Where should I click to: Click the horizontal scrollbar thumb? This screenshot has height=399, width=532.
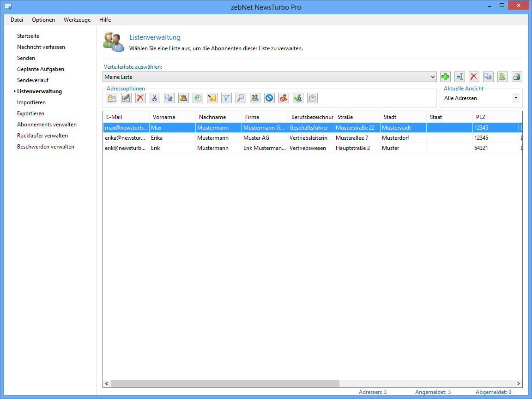(x=225, y=383)
